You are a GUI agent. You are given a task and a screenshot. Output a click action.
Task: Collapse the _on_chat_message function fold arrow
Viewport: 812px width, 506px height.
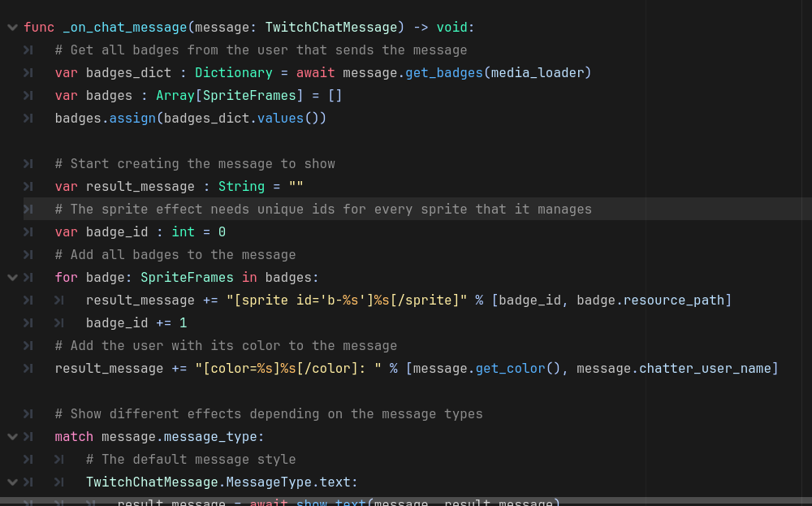click(12, 28)
